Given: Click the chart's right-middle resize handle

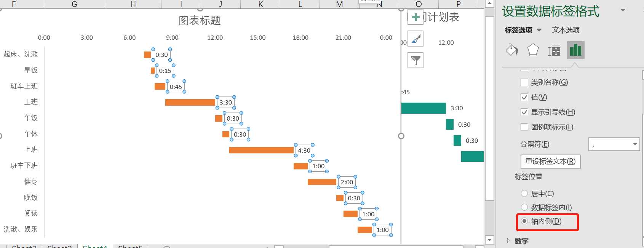Looking at the screenshot, I should point(401,136).
